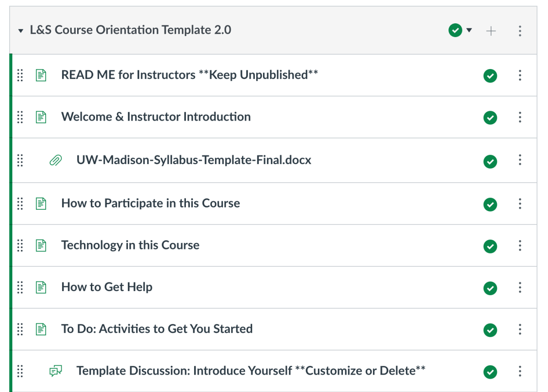Toggle published status of How to Participate page

click(490, 204)
